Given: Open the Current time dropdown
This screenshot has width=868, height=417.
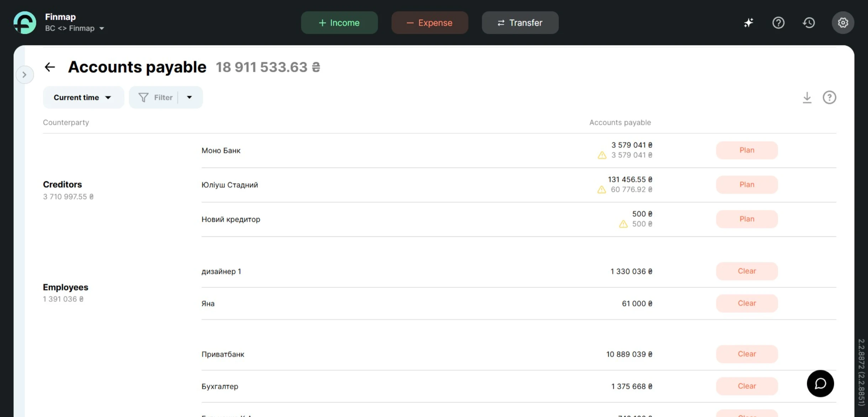Looking at the screenshot, I should tap(83, 97).
